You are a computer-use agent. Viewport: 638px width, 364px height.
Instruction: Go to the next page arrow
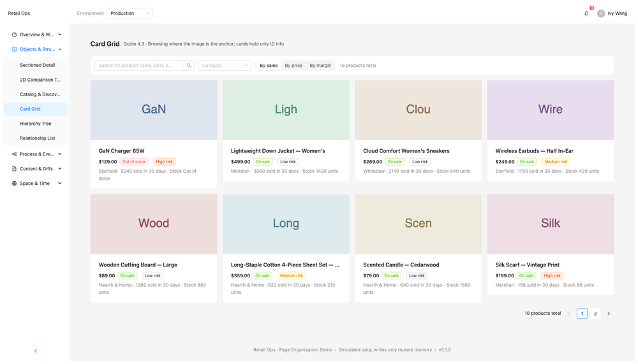[x=609, y=314]
